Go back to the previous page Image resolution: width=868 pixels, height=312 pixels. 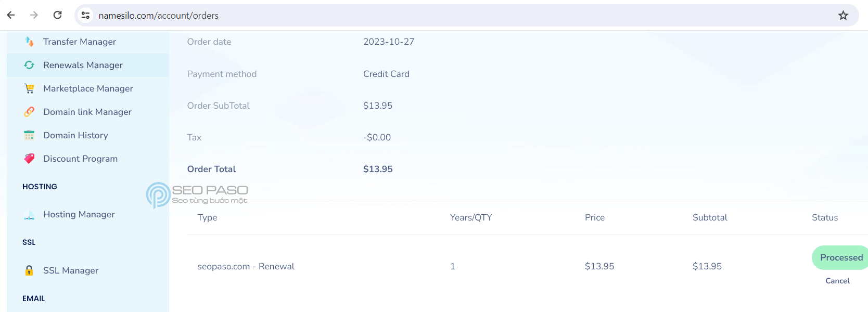point(11,15)
